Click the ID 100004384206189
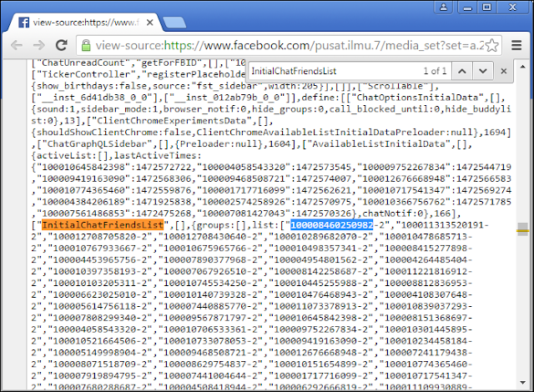The height and width of the screenshot is (392, 534). click(x=83, y=202)
